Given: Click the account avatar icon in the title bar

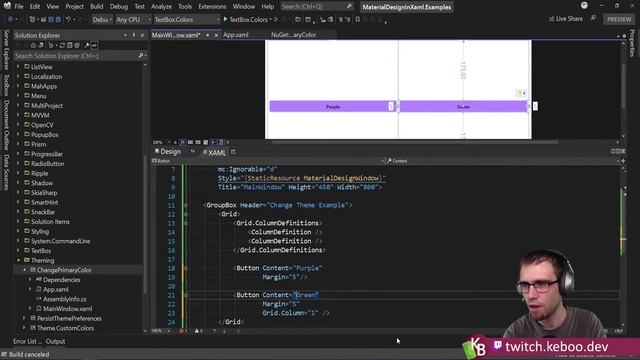Looking at the screenshot, I should coord(584,5).
